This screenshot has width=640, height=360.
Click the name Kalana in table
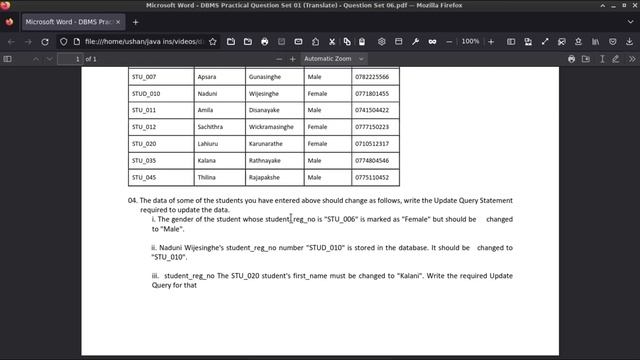click(207, 160)
